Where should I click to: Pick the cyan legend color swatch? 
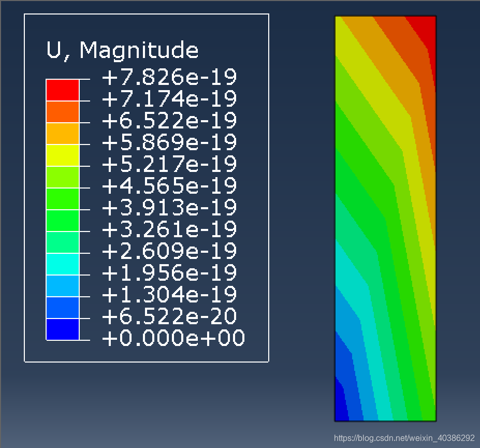63,264
